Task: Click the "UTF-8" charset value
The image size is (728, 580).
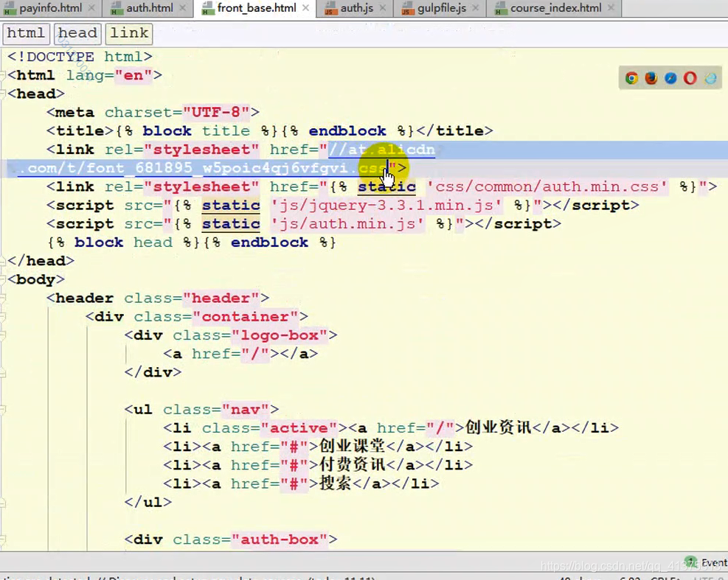Action: 216,112
